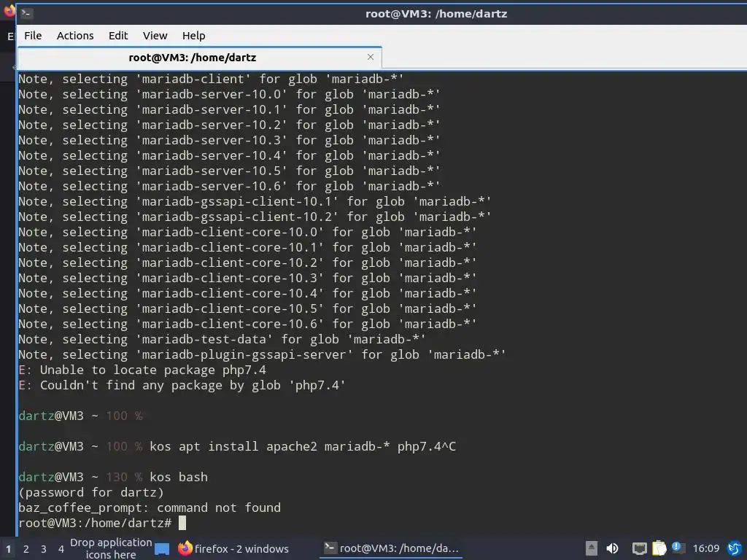Open the File menu

click(x=33, y=36)
